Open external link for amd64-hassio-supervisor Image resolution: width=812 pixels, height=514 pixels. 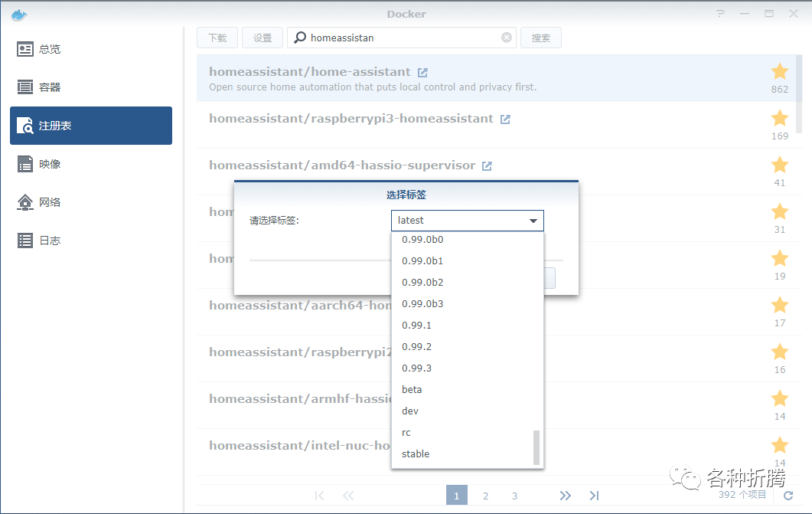[x=487, y=165]
